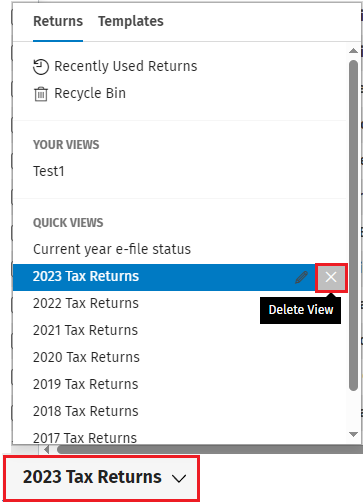Click the horizontal scrollbar track
364x502 pixels.
[x=209, y=450]
